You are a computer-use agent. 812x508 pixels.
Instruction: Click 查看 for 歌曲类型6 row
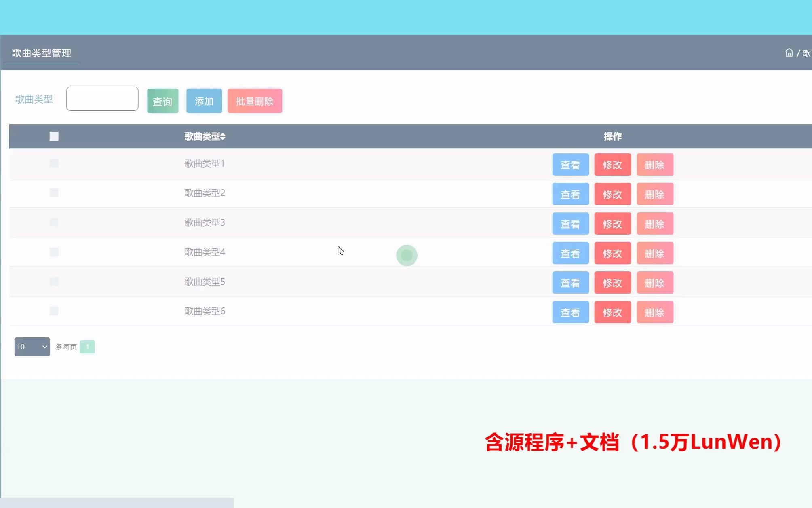[x=570, y=312]
